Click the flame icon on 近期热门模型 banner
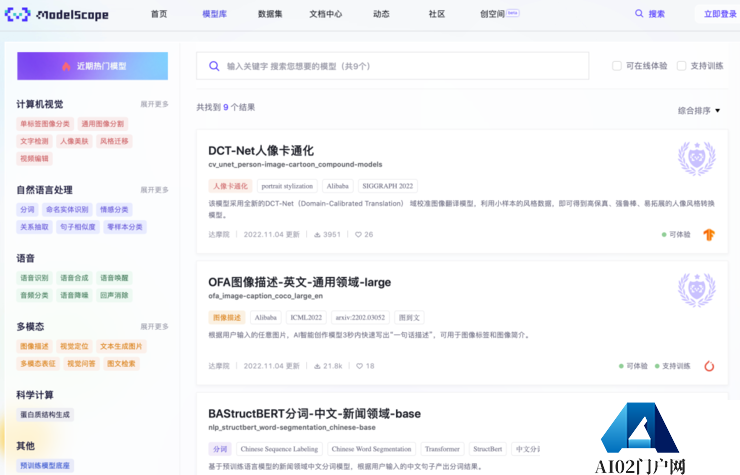The height and width of the screenshot is (475, 740). [66, 66]
